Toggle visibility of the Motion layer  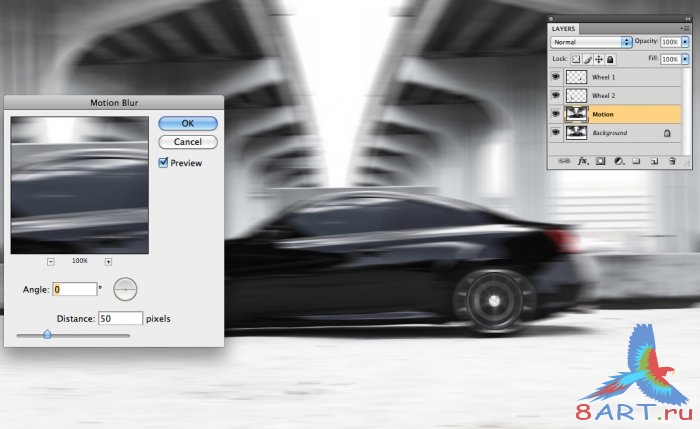555,114
